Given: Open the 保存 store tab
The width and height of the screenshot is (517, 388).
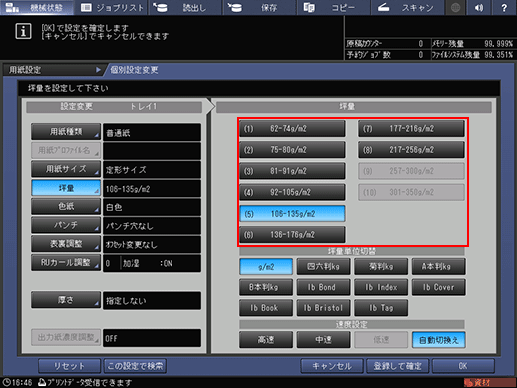Looking at the screenshot, I should coord(259,7).
